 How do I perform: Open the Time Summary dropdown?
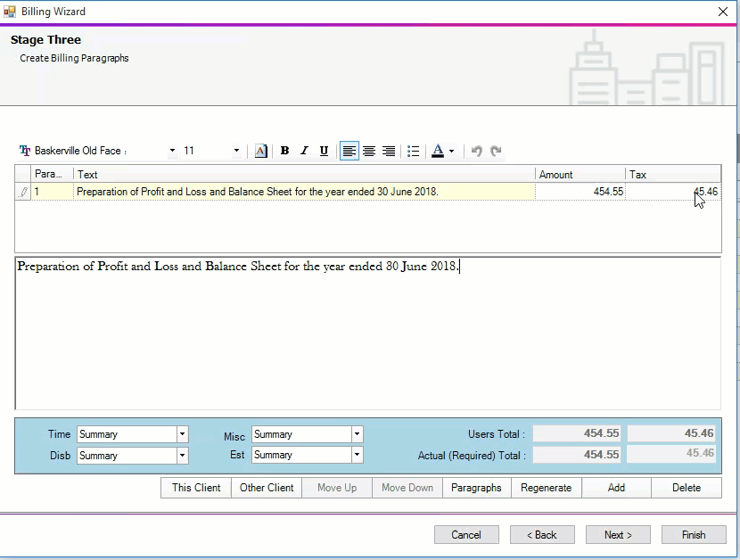(182, 434)
